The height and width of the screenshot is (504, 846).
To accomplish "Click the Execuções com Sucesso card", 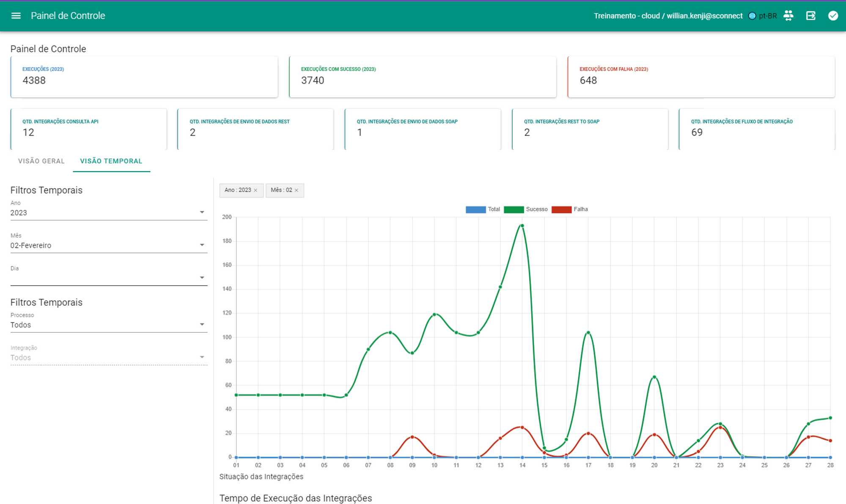I will 422,77.
